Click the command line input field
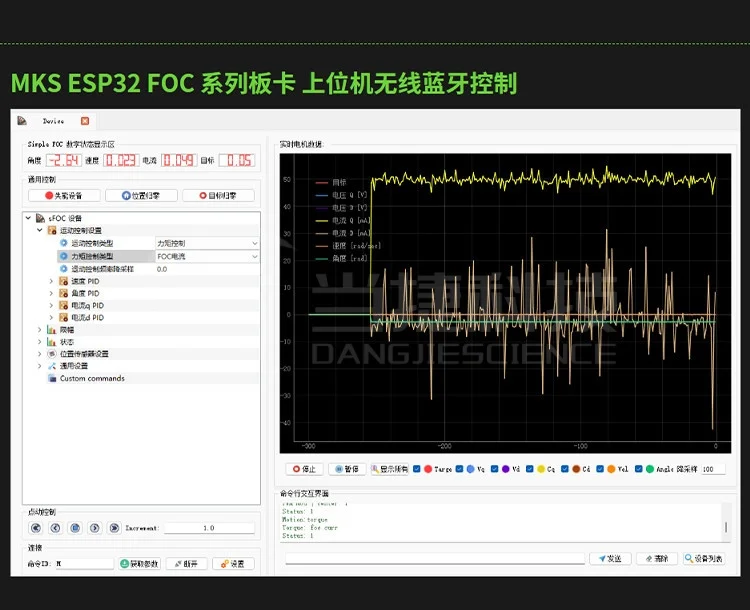This screenshot has width=750, height=610. point(435,558)
